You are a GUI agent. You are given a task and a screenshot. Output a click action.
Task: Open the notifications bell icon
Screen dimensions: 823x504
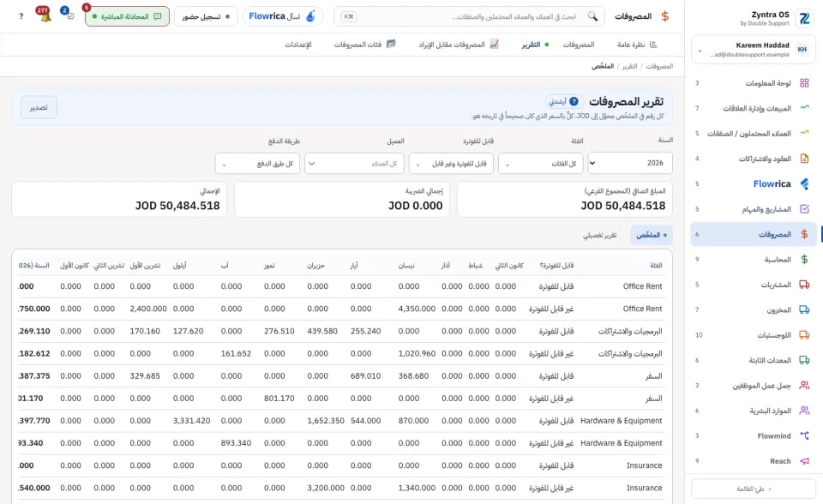(45, 15)
